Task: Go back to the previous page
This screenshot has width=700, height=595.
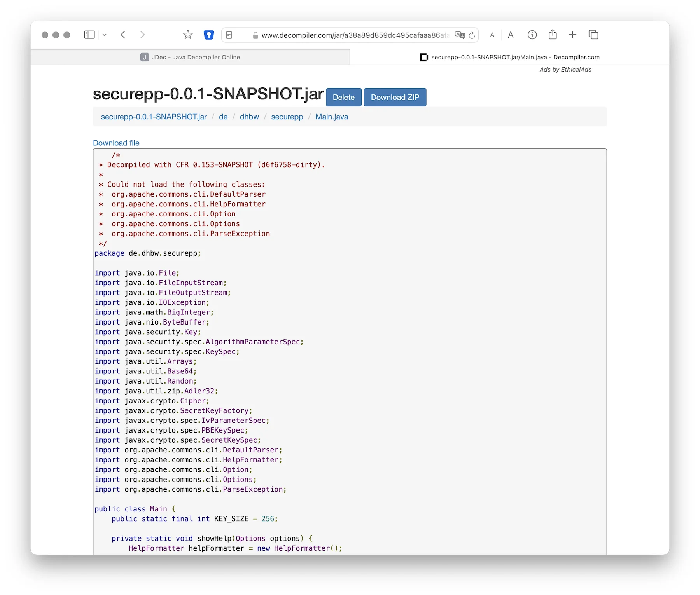Action: (123, 35)
